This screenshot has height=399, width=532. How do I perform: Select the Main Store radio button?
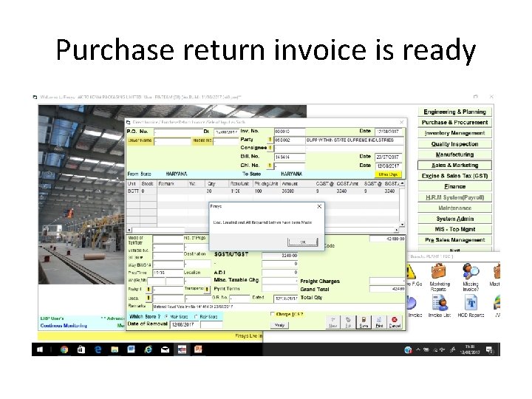point(166,316)
